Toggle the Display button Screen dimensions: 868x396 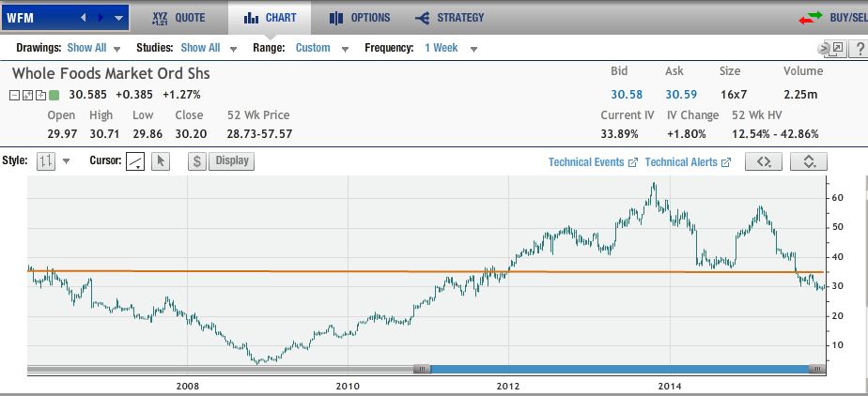coord(232,160)
